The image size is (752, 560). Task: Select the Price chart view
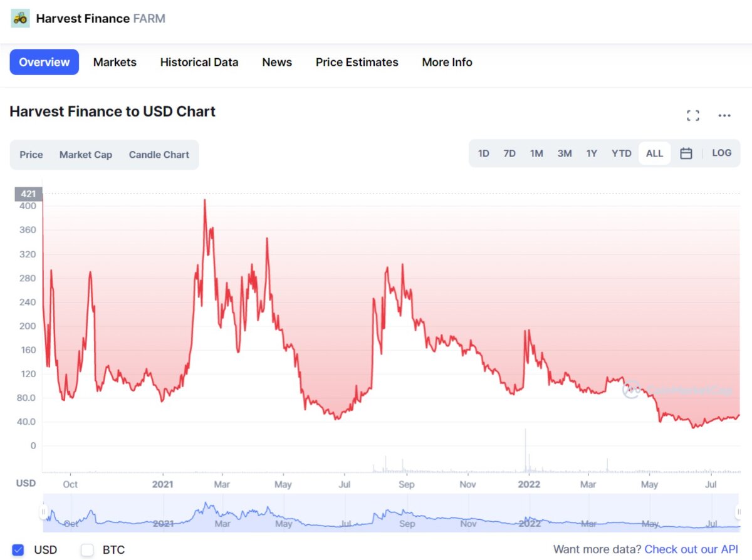coord(31,155)
